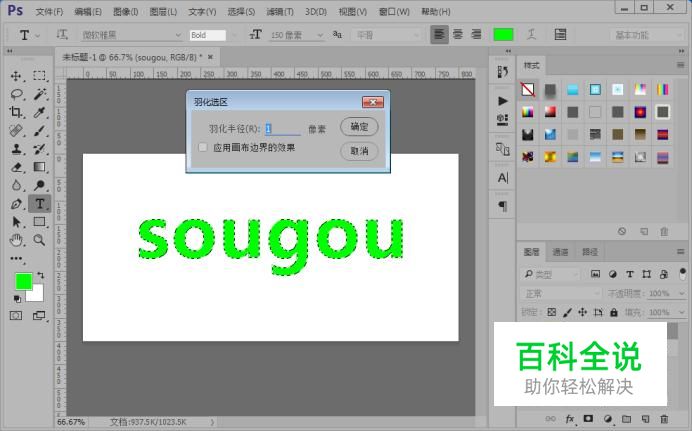Open the font size dropdown
The image size is (692, 431).
(296, 35)
